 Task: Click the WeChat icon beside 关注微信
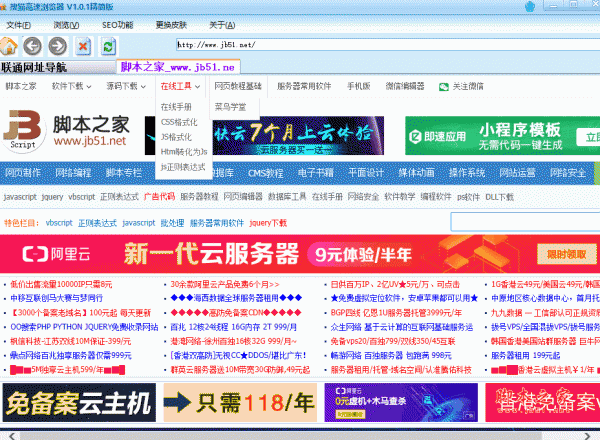point(443,87)
